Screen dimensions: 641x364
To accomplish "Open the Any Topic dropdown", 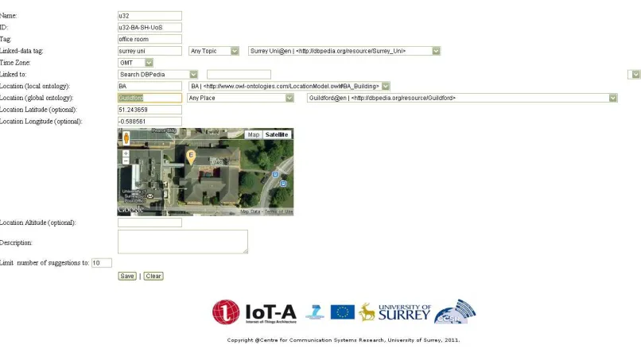I will (x=213, y=51).
